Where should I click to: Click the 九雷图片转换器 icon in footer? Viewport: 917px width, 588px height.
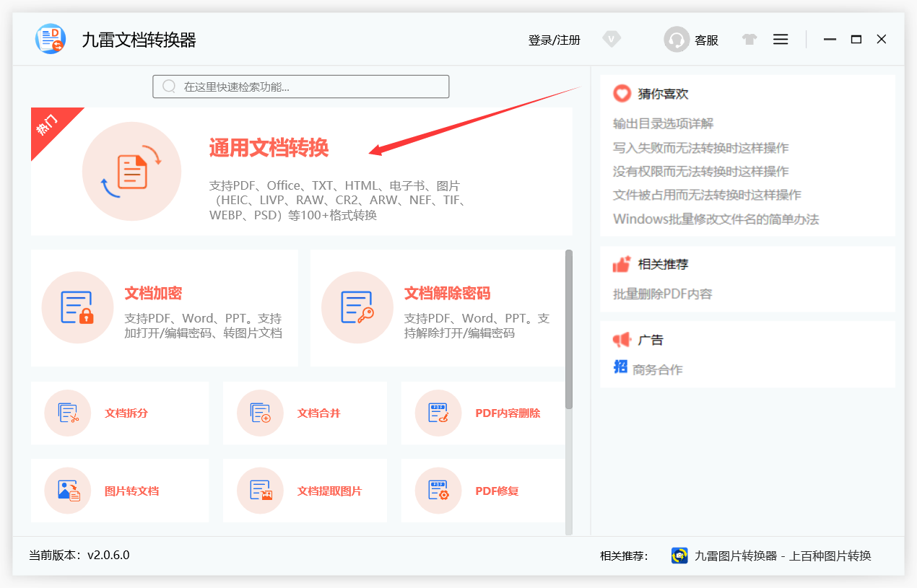[x=679, y=556]
